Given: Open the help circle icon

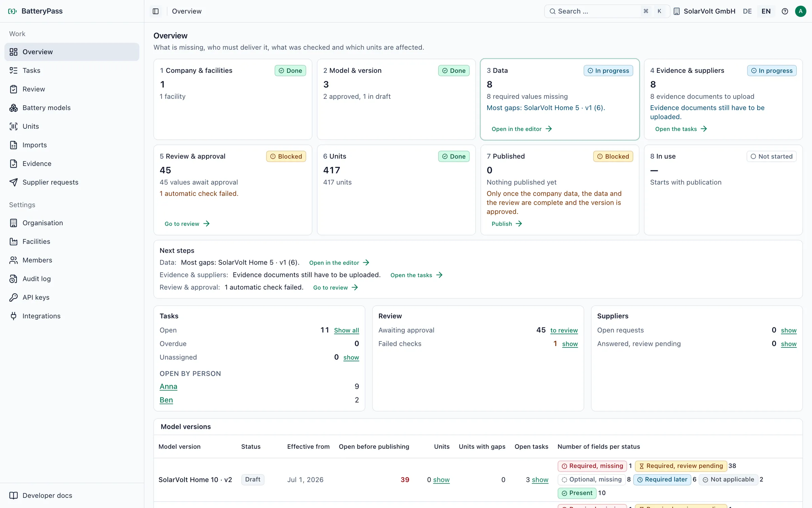Looking at the screenshot, I should pos(785,11).
